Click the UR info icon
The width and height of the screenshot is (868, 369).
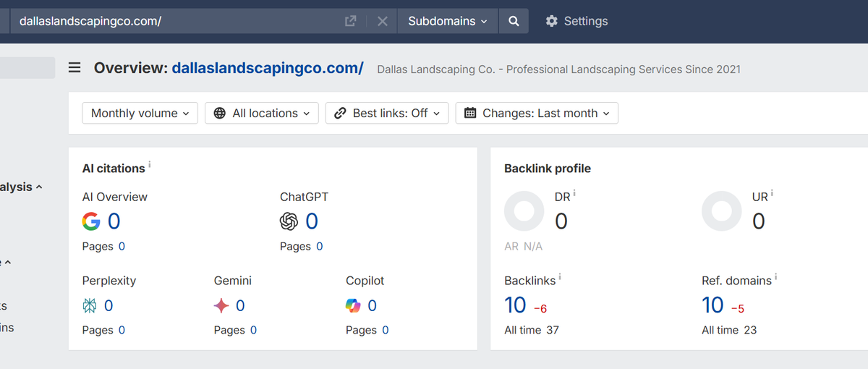click(772, 194)
